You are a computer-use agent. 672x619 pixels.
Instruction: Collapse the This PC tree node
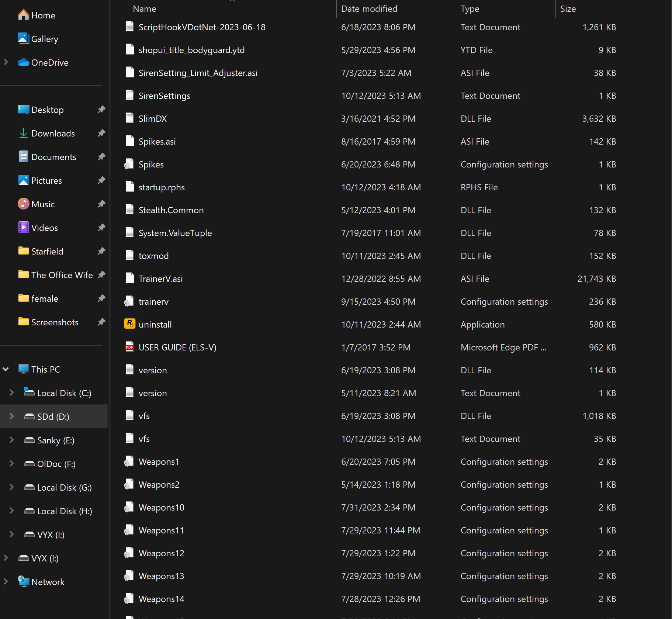[x=6, y=369]
